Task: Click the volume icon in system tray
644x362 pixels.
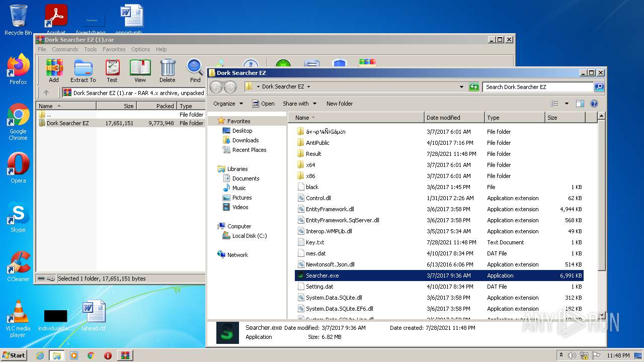Action: click(x=572, y=355)
